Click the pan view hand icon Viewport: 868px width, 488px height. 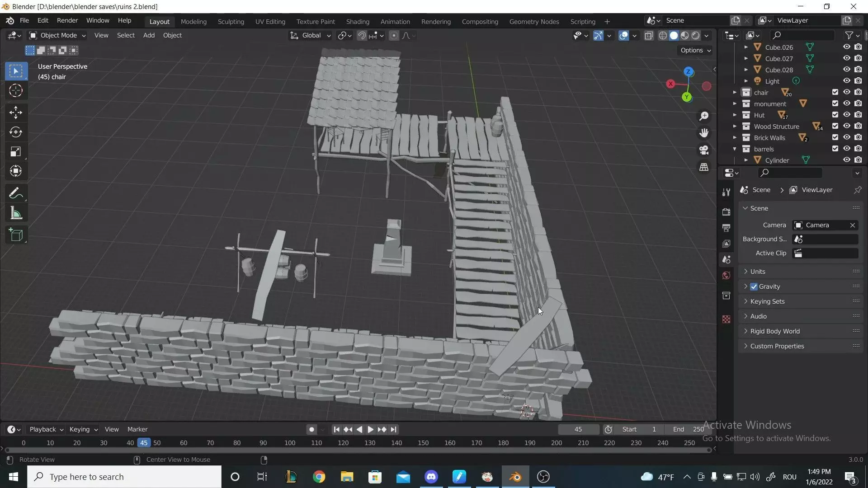click(x=704, y=133)
